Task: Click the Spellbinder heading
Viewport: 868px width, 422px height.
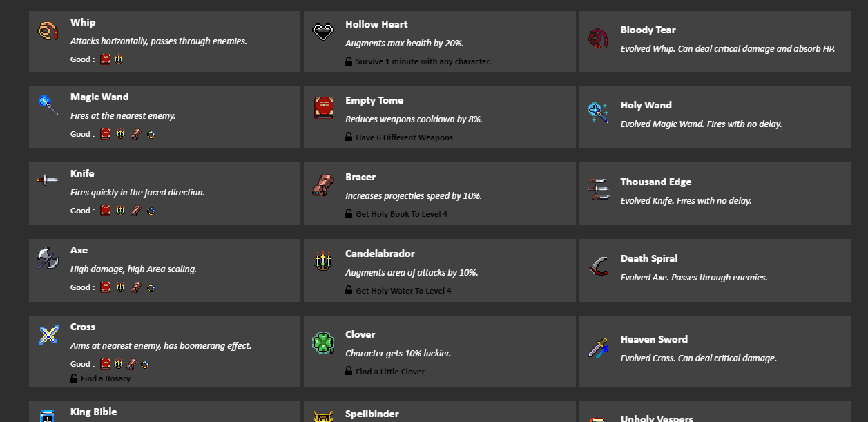Action: point(372,414)
